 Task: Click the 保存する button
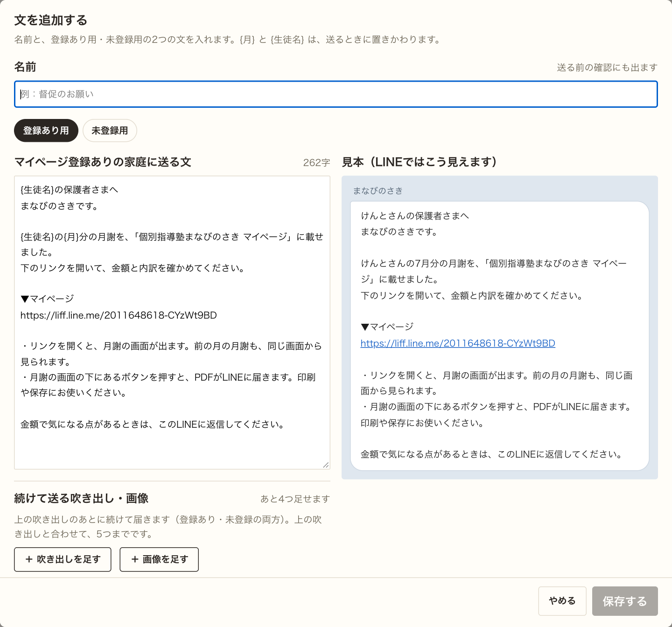click(625, 601)
